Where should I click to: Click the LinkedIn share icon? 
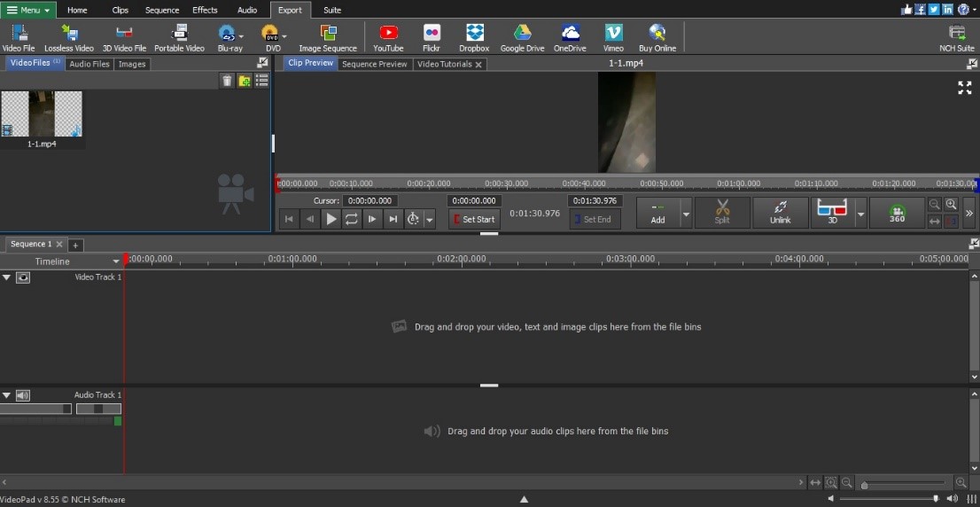[x=947, y=10]
